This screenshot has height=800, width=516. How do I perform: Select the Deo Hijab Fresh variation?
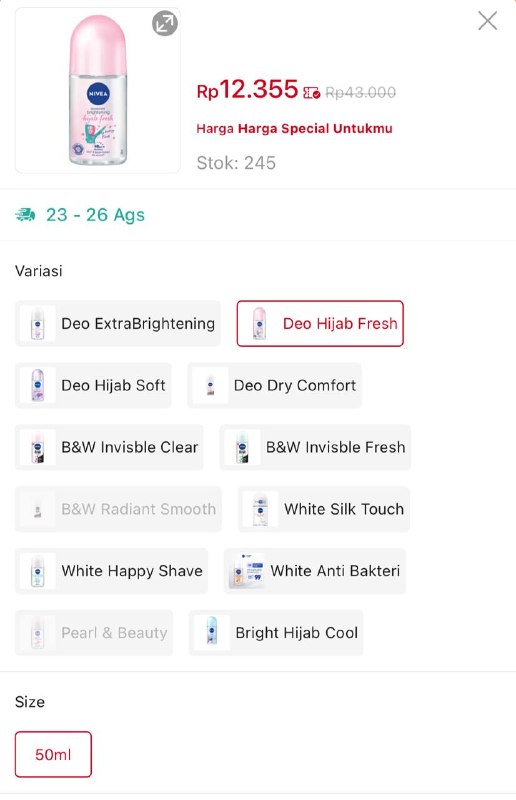point(320,323)
